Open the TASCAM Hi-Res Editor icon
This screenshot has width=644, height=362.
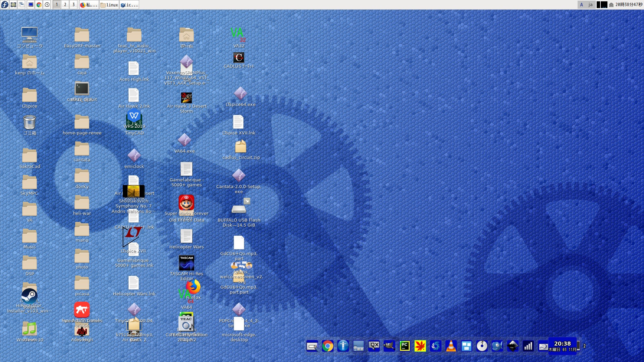click(186, 263)
